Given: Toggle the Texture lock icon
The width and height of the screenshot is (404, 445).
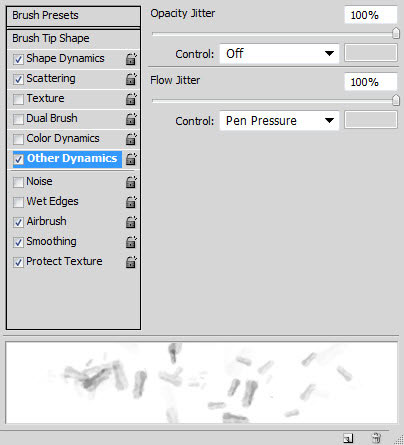Looking at the screenshot, I should point(131,99).
